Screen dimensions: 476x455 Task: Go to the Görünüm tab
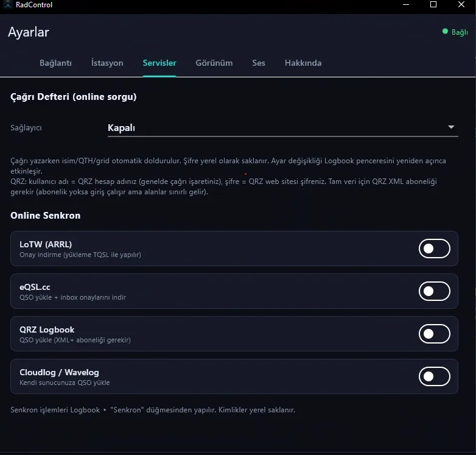coord(214,63)
